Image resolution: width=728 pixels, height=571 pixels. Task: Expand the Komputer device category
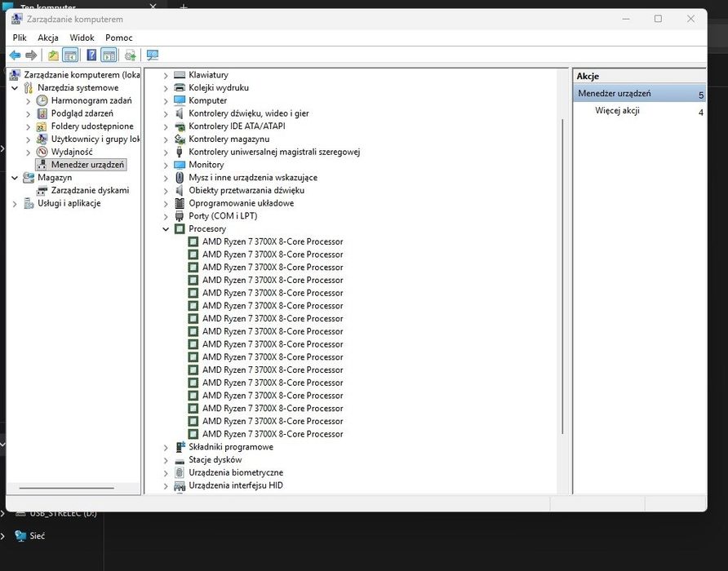tap(166, 100)
